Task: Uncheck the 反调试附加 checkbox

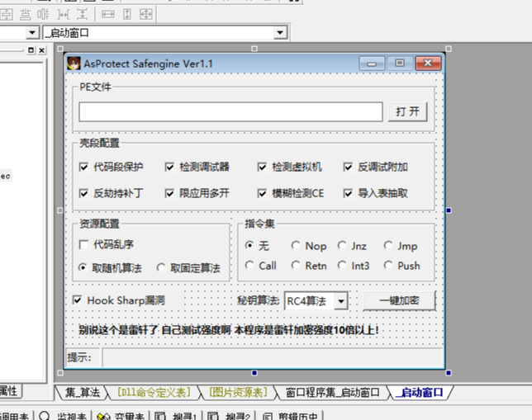Action: point(348,168)
